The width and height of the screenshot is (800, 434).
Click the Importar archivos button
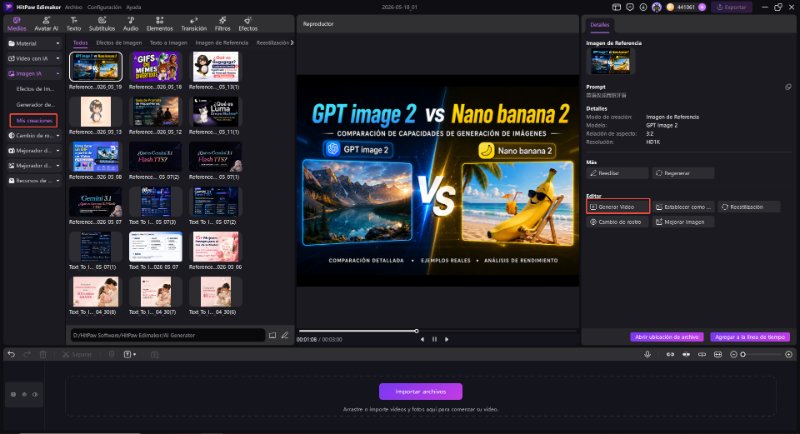pyautogui.click(x=420, y=392)
